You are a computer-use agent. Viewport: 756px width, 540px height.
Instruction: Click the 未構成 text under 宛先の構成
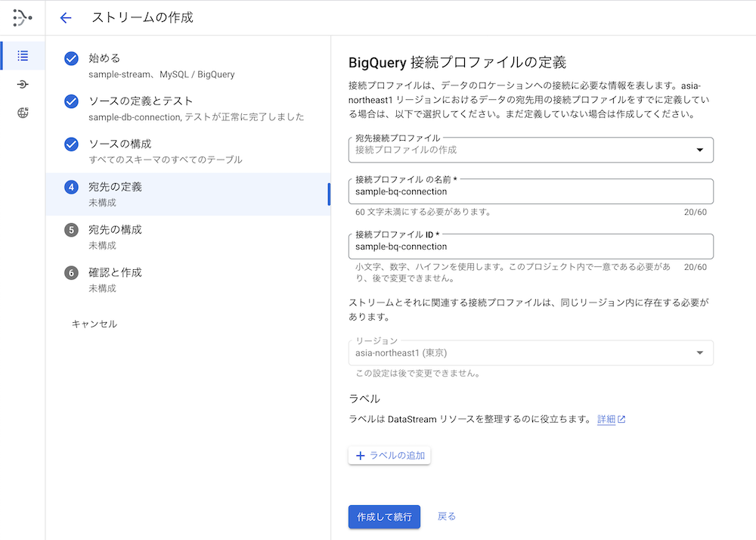(102, 245)
